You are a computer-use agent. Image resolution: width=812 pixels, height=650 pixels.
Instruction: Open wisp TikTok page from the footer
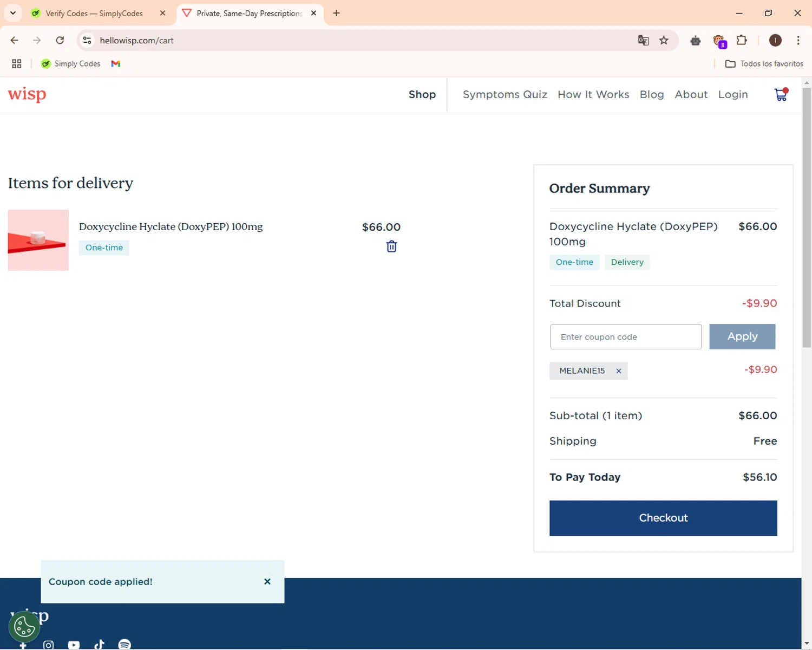tap(99, 644)
